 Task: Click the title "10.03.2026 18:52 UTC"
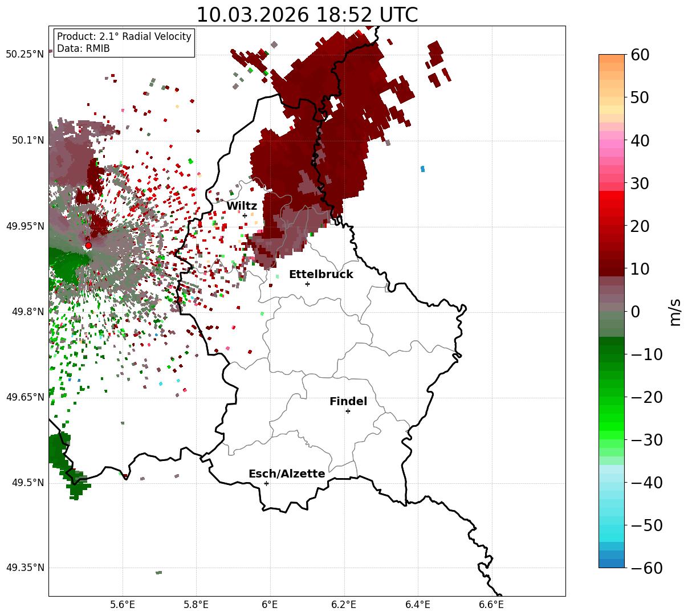[307, 15]
